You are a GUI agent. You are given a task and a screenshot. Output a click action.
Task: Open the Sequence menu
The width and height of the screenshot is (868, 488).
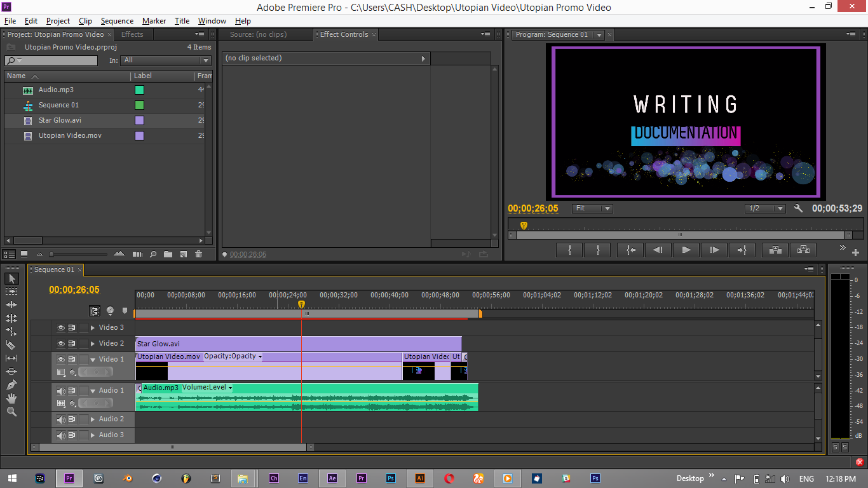[117, 21]
